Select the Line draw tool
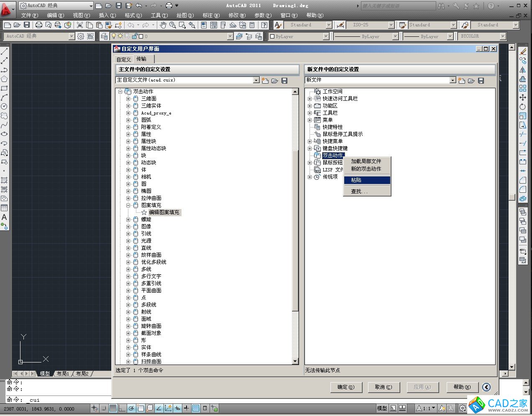The width and height of the screenshot is (532, 416). tap(4, 52)
